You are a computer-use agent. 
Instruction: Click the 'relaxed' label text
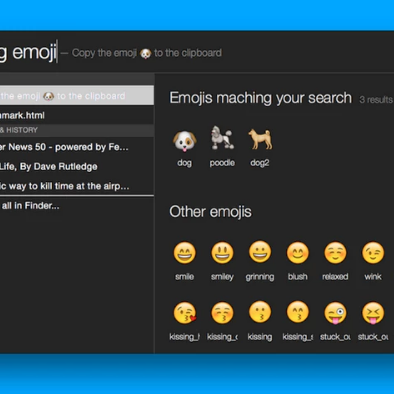[335, 277]
